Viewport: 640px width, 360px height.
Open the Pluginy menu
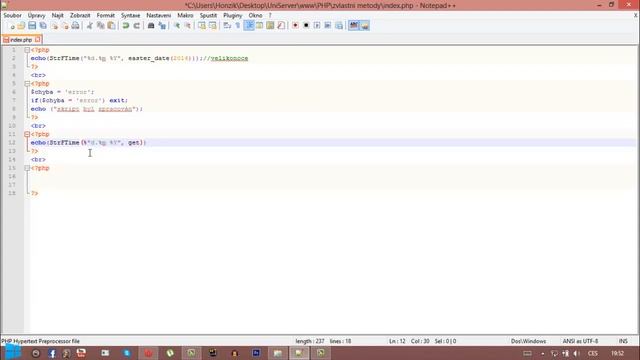pos(233,16)
